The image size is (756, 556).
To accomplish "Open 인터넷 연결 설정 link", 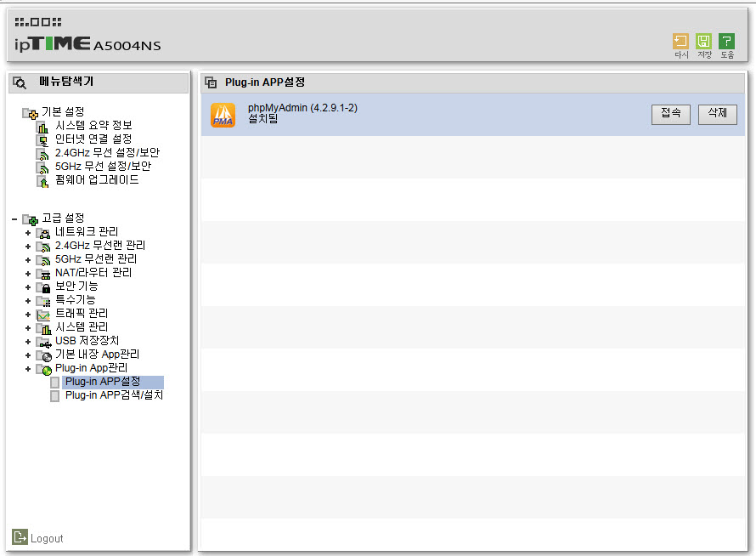I will click(x=93, y=139).
